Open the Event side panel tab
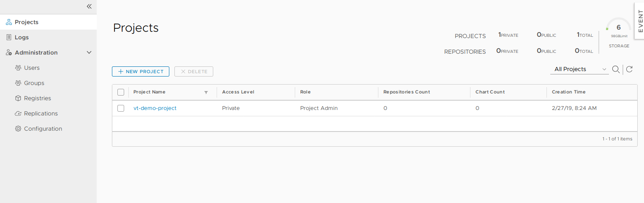Screen dimensions: 644x203 [639, 21]
